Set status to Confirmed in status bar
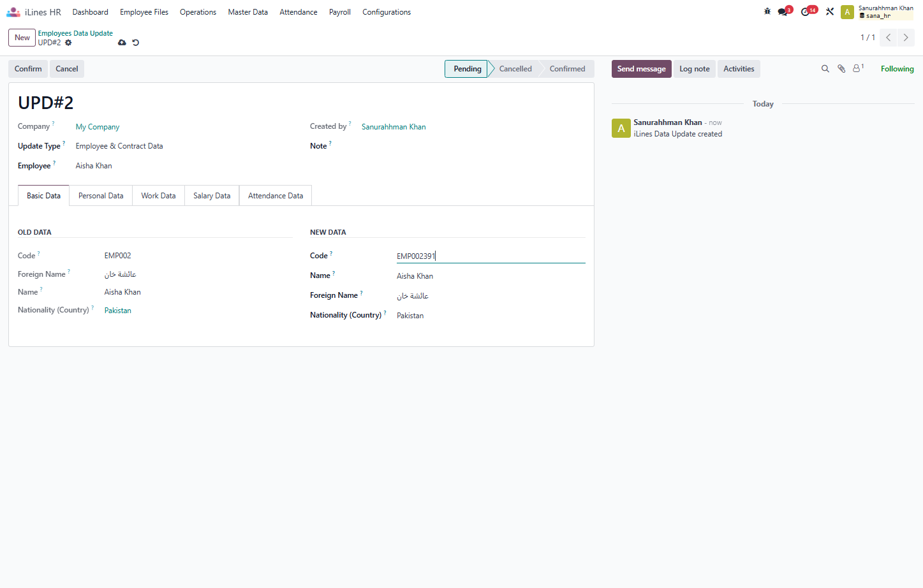Image resolution: width=923 pixels, height=588 pixels. 568,69
